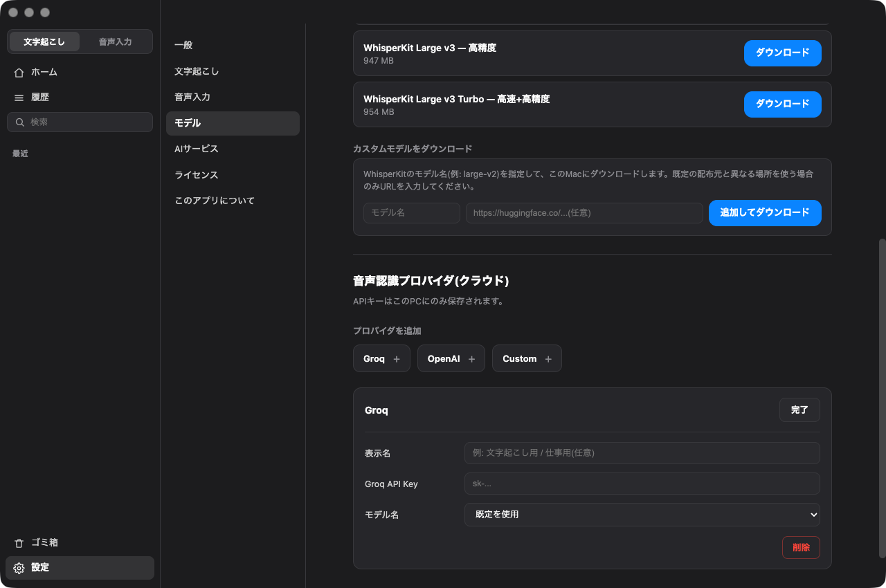The width and height of the screenshot is (886, 588).
Task: Focus the huggingface URL input field
Action: pos(584,213)
